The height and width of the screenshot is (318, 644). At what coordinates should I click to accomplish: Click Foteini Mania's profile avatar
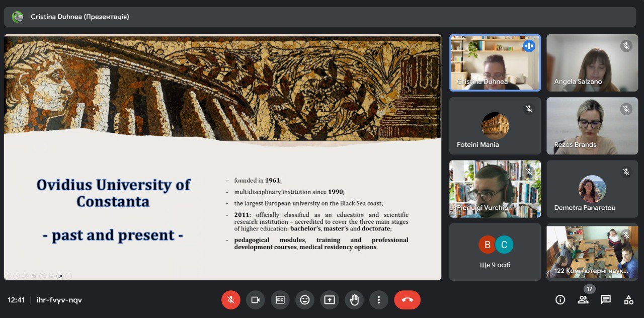pos(495,125)
